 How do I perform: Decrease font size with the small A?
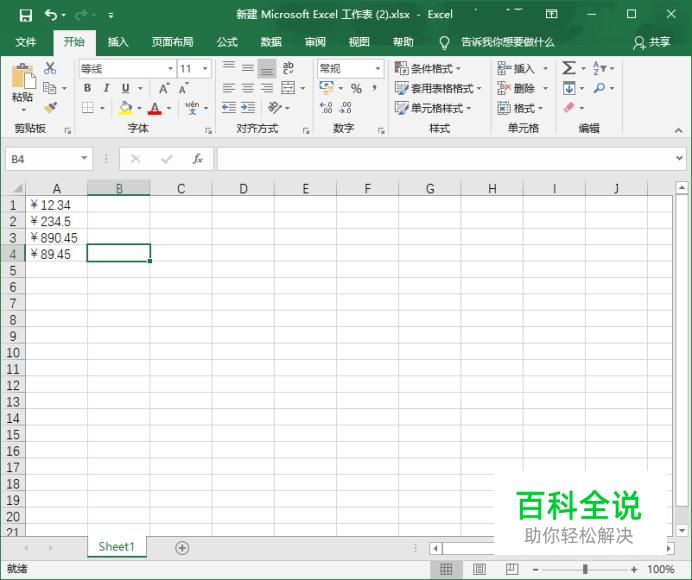click(184, 88)
